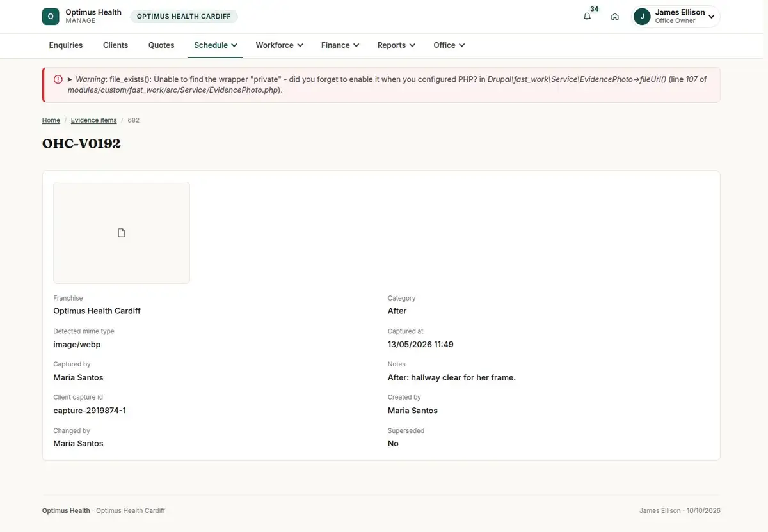Go to home via house icon
Viewport: 768px width, 532px height.
coord(615,17)
